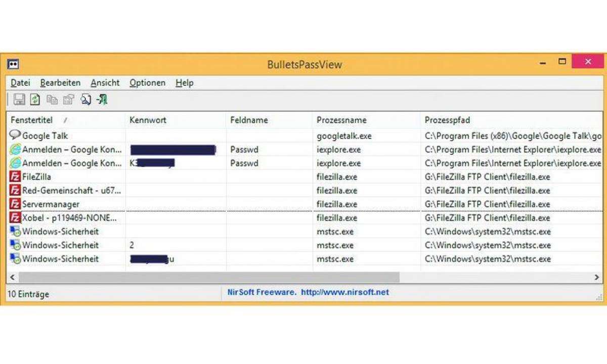The height and width of the screenshot is (364, 607).
Task: Select the Xobel - p119469-NONE... entry
Action: click(70, 218)
